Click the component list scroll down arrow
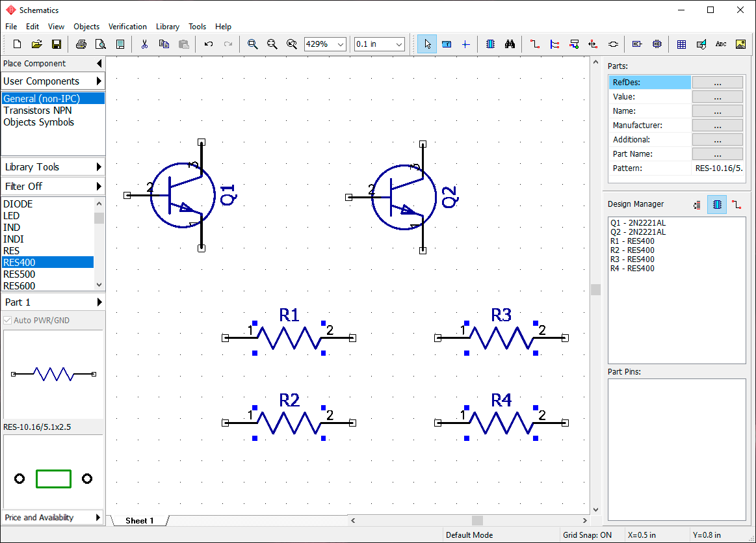Viewport: 756px width, 543px height. 99,285
